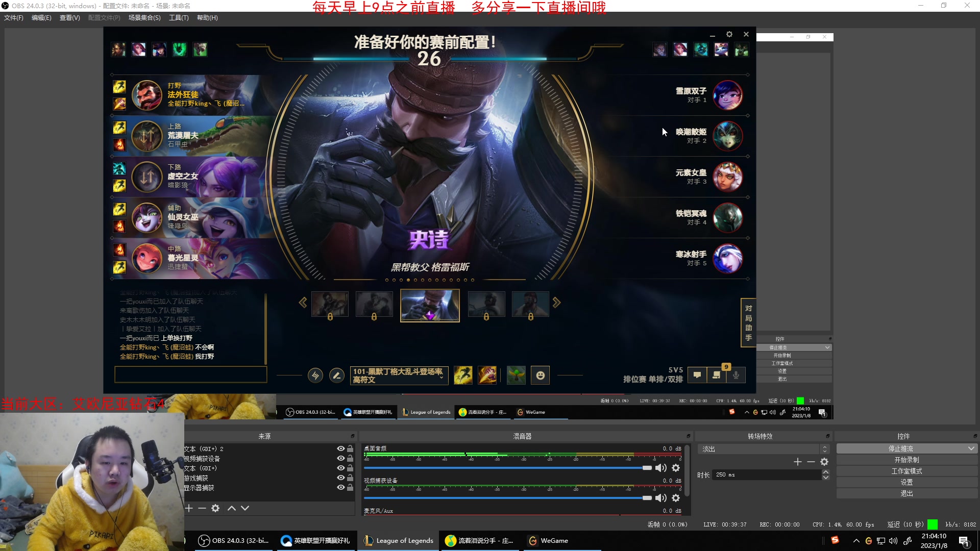Viewport: 980px width, 551px height.
Task: Select the Flash summoner spell icon
Action: pos(463,375)
